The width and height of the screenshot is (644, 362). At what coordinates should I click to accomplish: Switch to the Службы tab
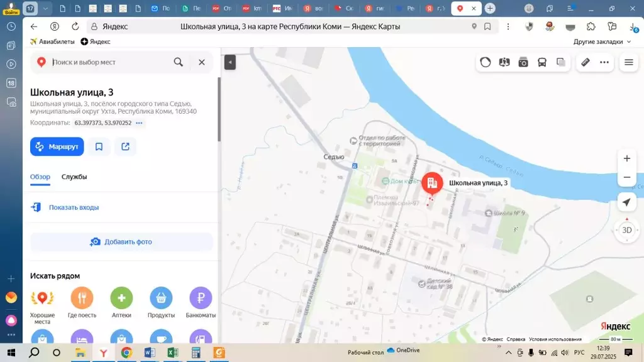tap(74, 177)
